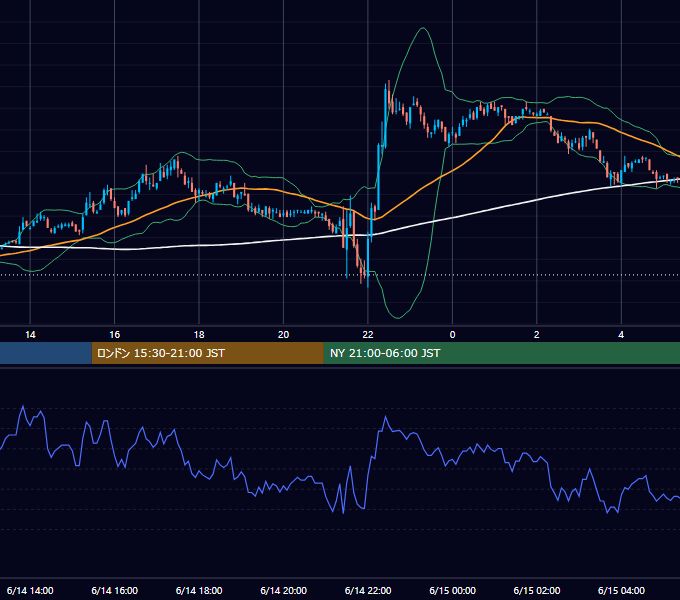The width and height of the screenshot is (680, 600).
Task: Click the 6/14 18:00 date label
Action: click(x=199, y=590)
